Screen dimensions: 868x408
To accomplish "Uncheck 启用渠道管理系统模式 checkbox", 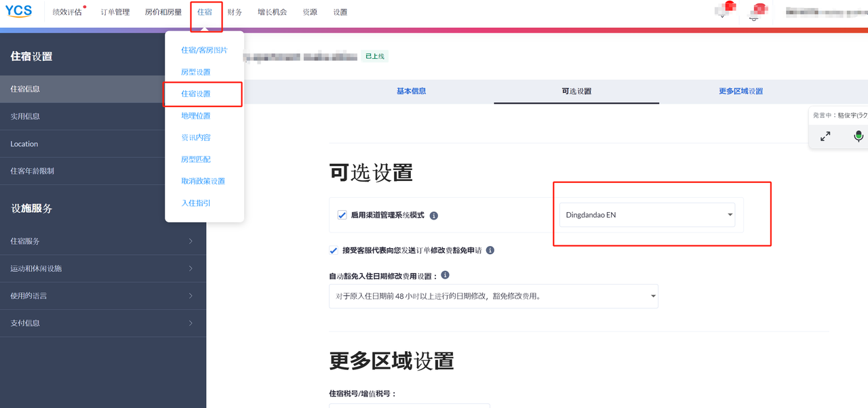I will tap(342, 215).
